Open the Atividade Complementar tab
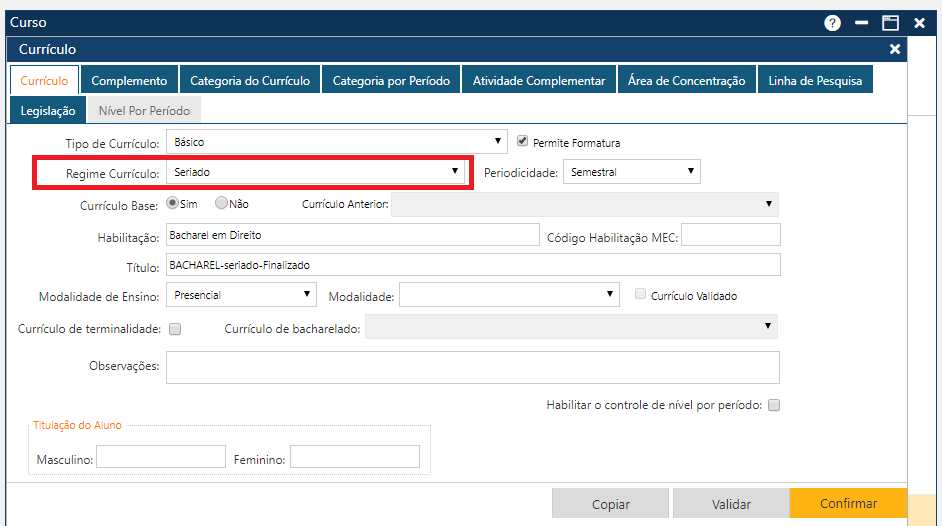 pos(539,80)
